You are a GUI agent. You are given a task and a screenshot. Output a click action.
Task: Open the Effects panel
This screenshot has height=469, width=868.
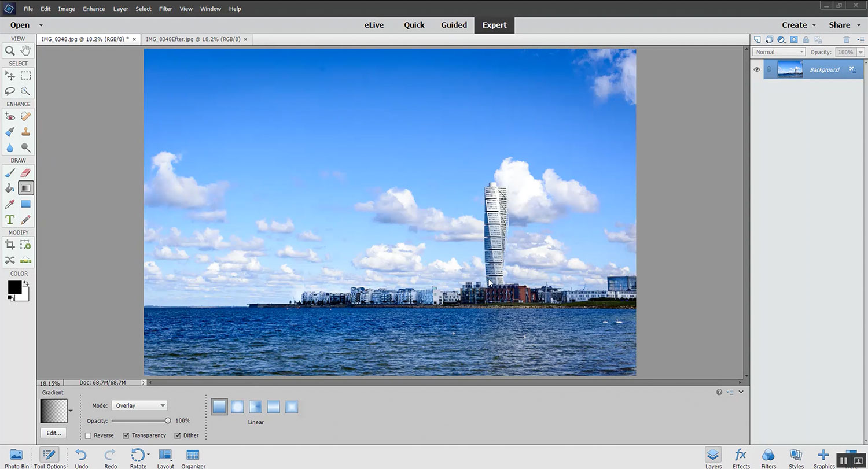click(x=741, y=456)
